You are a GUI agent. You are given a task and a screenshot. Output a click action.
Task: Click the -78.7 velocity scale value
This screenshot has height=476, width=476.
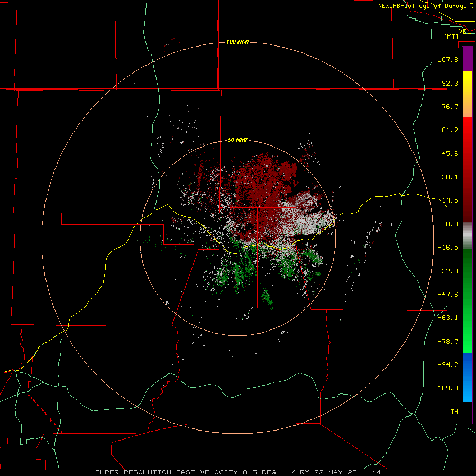point(448,342)
